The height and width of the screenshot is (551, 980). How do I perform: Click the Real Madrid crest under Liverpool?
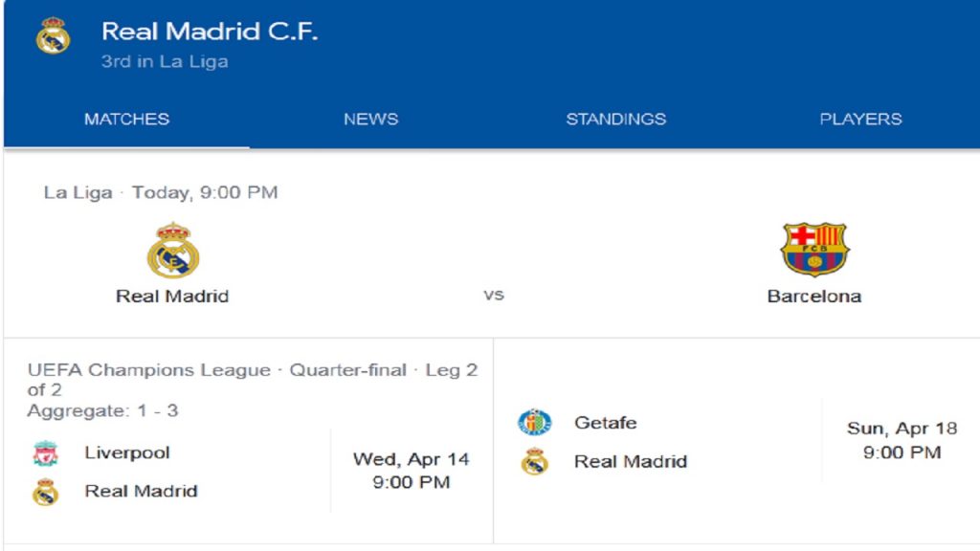click(x=46, y=492)
